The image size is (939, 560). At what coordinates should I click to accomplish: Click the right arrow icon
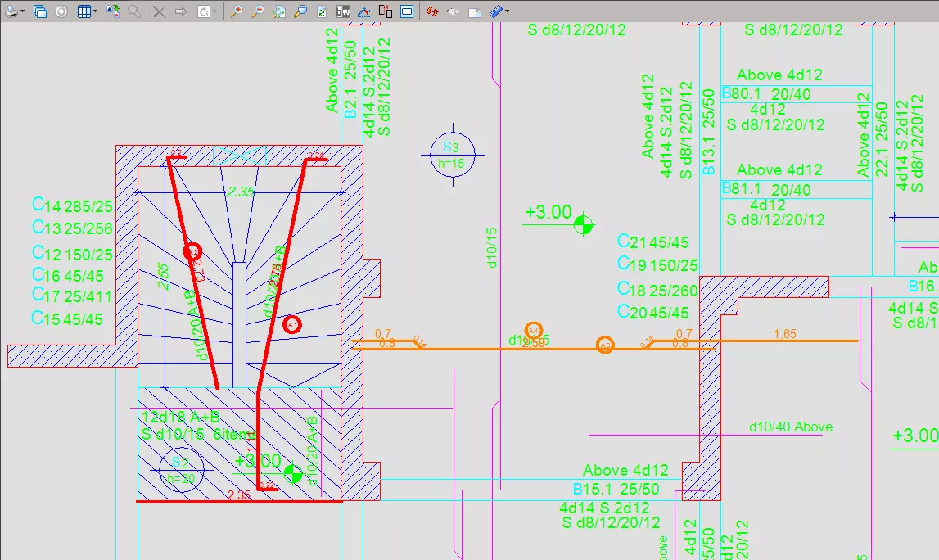point(181,11)
